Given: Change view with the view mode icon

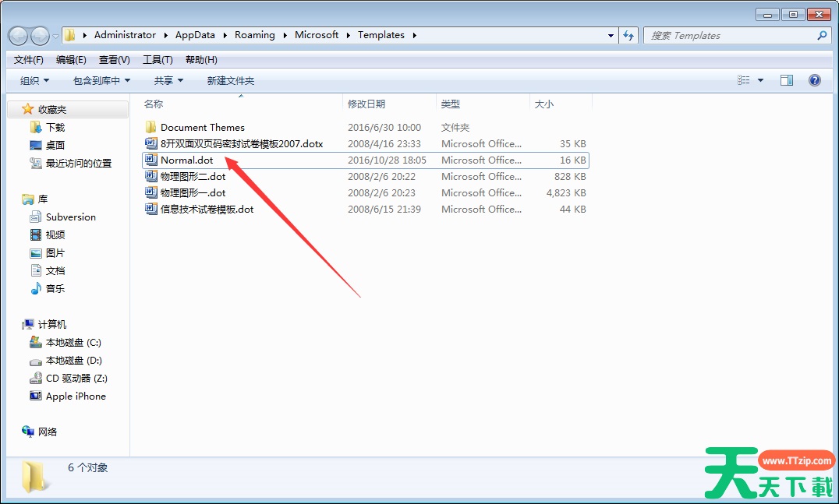Looking at the screenshot, I should tap(744, 80).
